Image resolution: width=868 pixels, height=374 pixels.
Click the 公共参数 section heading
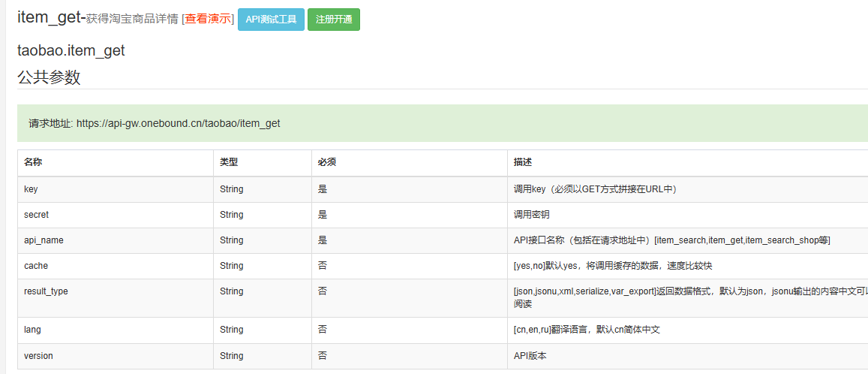pyautogui.click(x=50, y=77)
